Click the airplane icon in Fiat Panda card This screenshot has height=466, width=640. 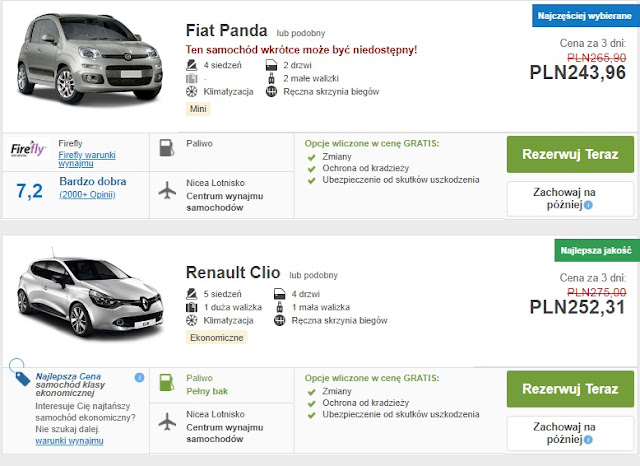(x=167, y=189)
